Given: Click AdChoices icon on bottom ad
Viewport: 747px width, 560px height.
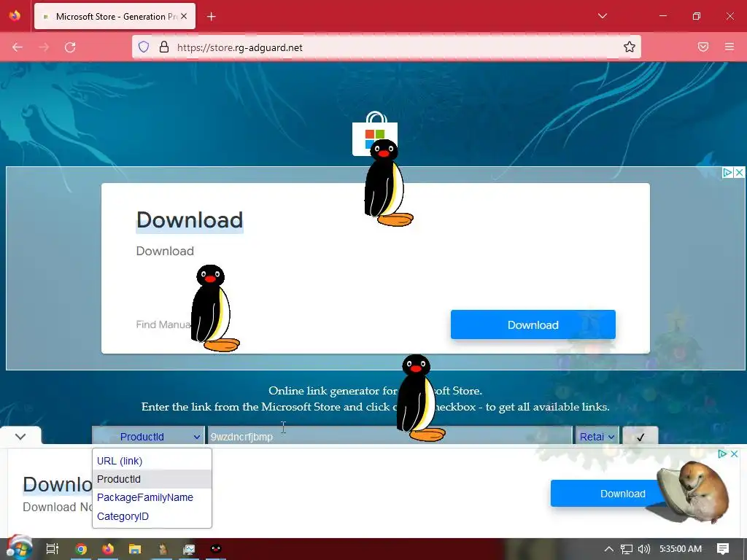Looking at the screenshot, I should tap(721, 454).
